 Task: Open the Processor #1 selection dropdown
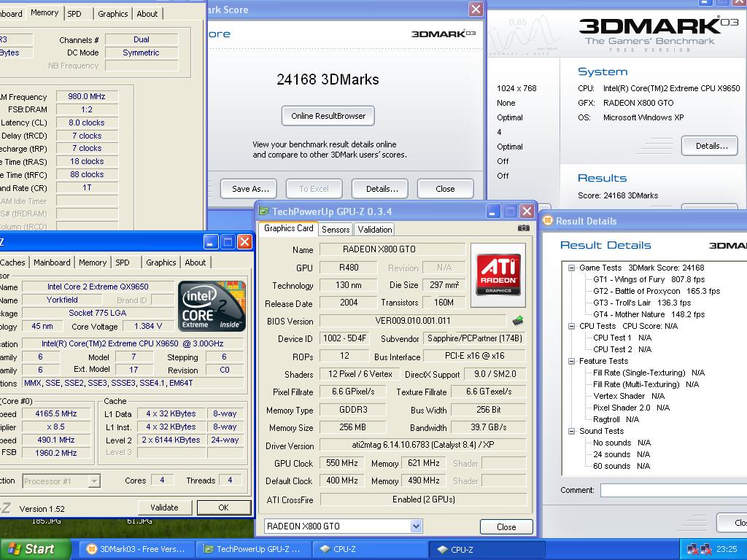coord(94,481)
